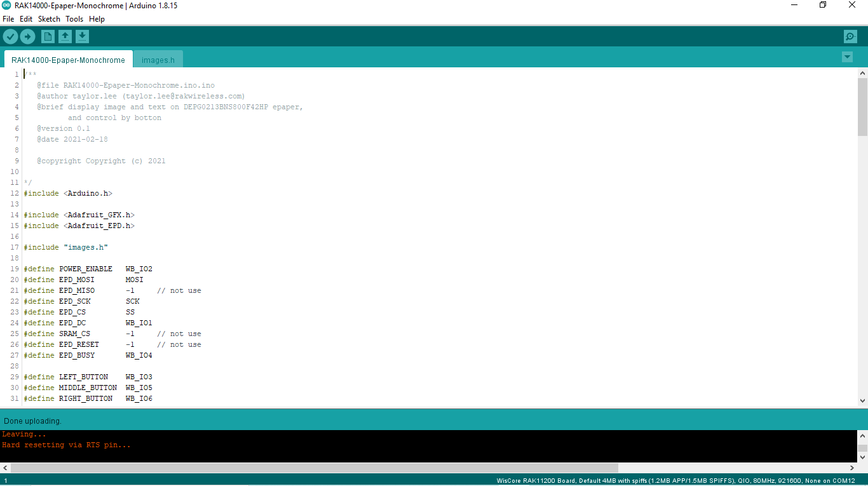This screenshot has width=868, height=486.
Task: Click the 'Done uploading.' status message
Action: 32,421
